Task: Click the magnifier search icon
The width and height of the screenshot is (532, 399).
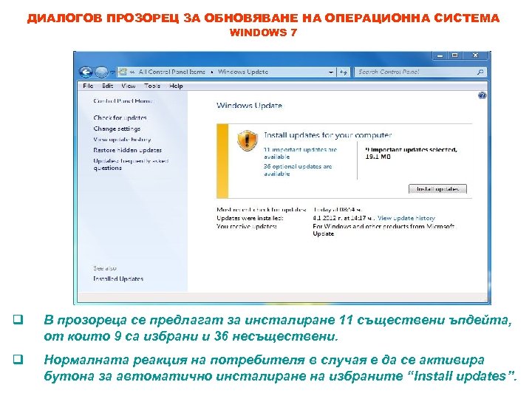Action: [480, 72]
